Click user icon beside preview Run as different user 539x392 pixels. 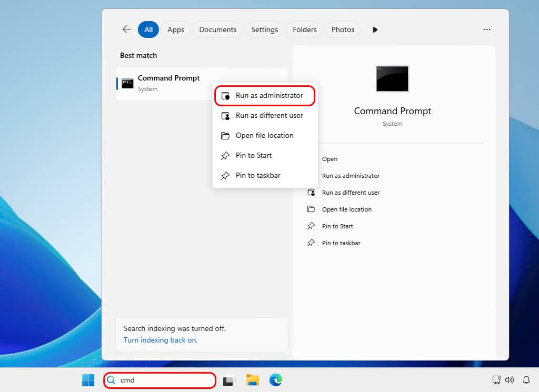click(x=311, y=193)
